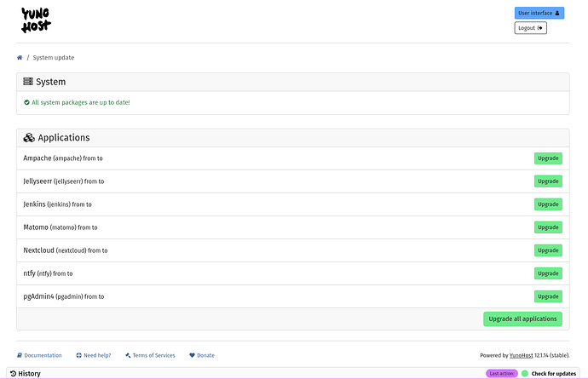
Task: Log out using the Logout button
Action: point(530,28)
